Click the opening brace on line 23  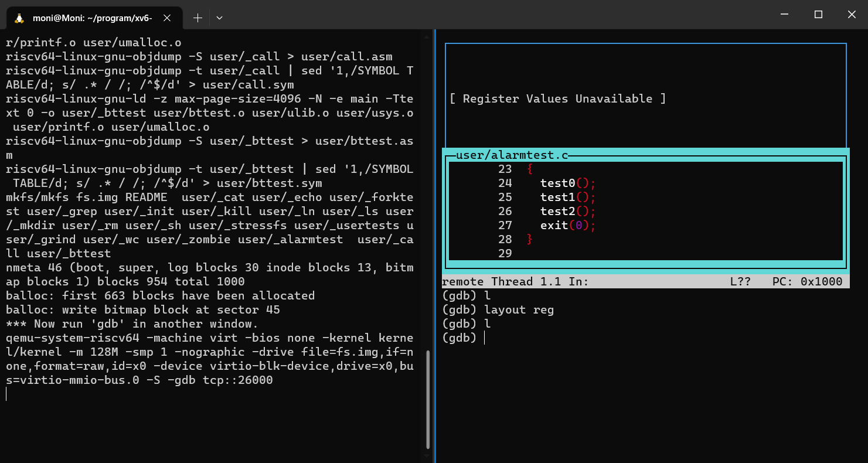[530, 169]
